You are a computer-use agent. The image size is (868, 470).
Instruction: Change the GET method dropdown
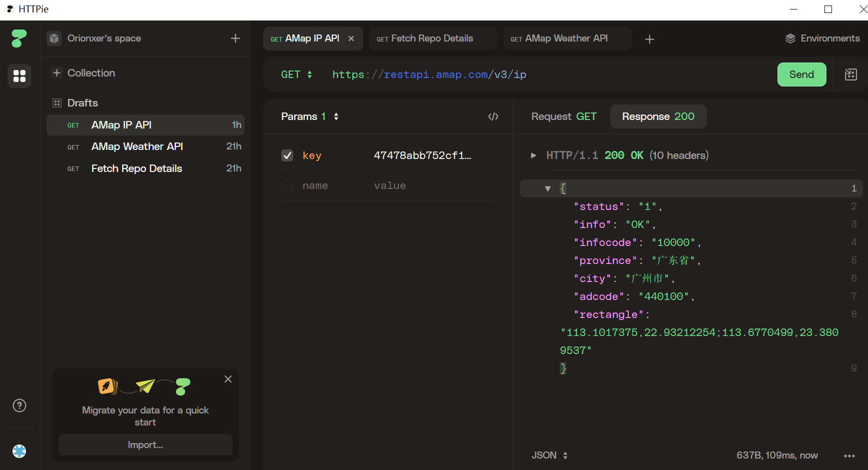click(297, 74)
